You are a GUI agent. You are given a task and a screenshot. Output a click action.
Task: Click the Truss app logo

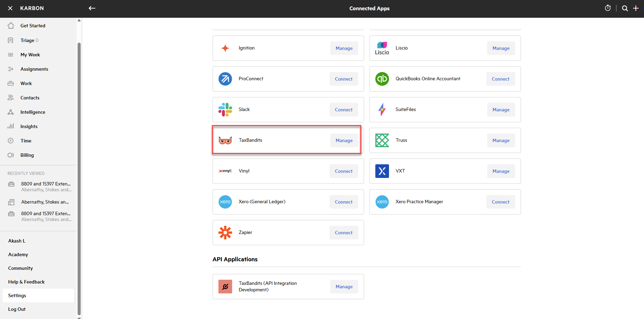pos(382,140)
